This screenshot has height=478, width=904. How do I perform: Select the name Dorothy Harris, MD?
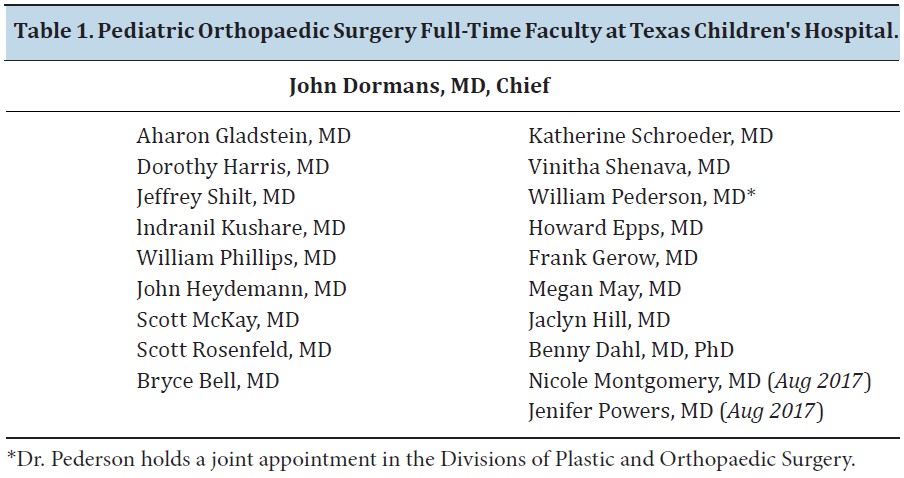pyautogui.click(x=233, y=167)
